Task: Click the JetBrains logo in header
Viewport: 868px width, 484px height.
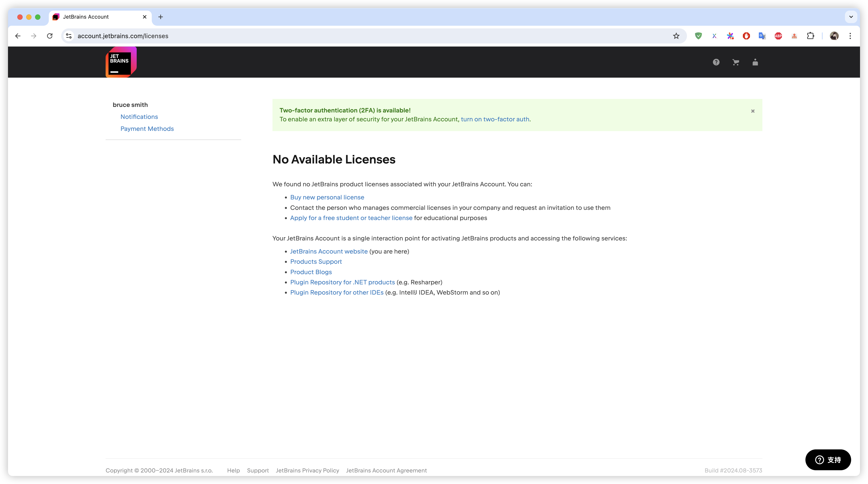Action: (121, 62)
